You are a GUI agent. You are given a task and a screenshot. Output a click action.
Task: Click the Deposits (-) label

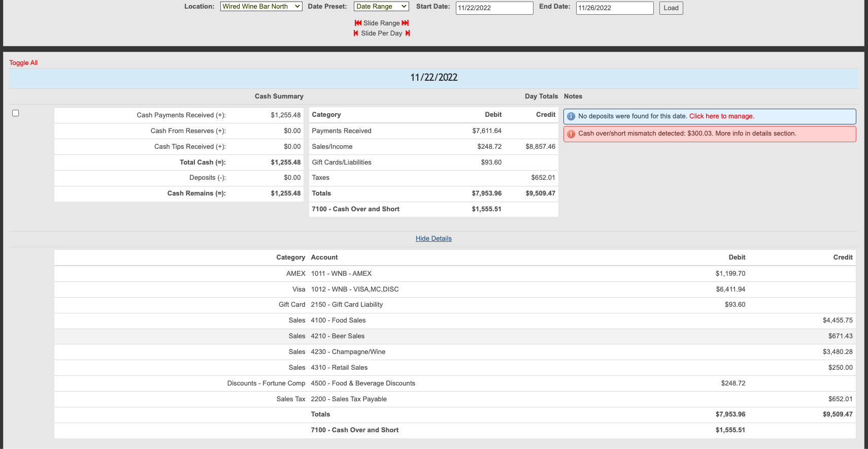click(208, 178)
